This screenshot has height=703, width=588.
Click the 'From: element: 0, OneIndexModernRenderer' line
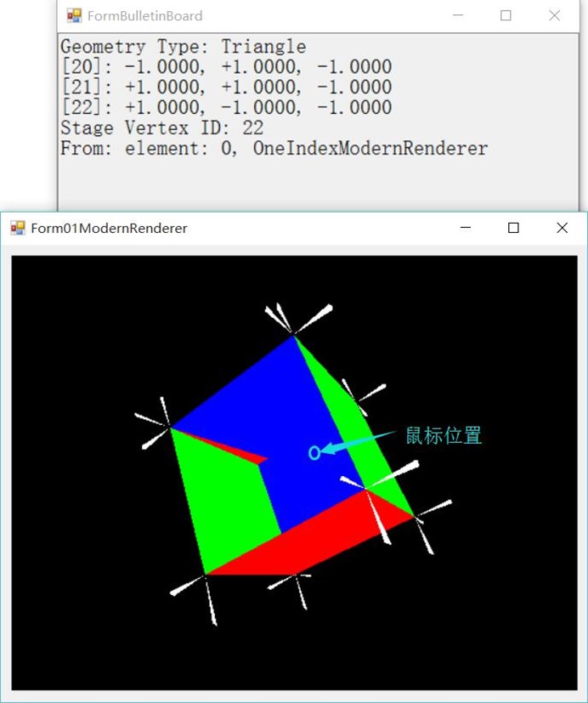274,148
